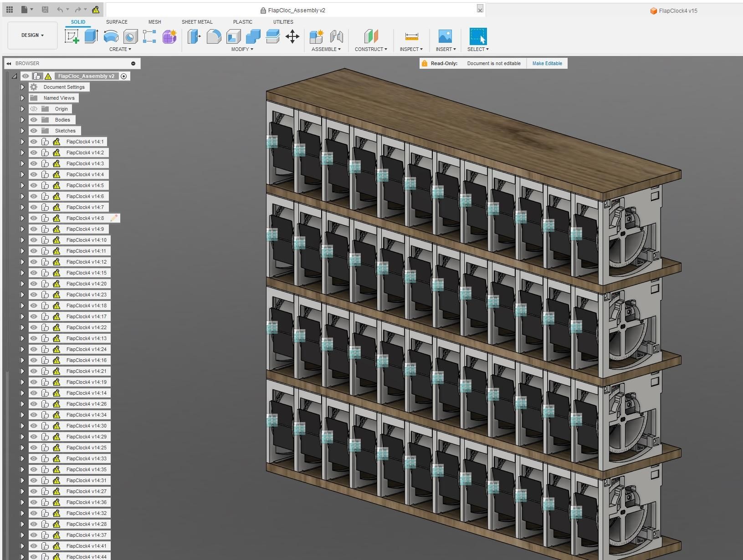
Task: Click the Fillet tool icon
Action: pyautogui.click(x=214, y=36)
